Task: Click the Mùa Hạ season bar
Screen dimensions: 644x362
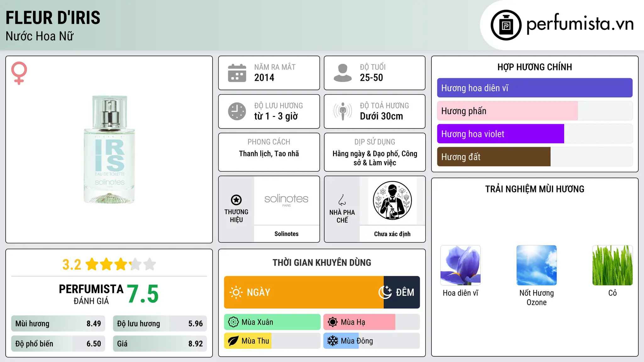Action: (372, 322)
